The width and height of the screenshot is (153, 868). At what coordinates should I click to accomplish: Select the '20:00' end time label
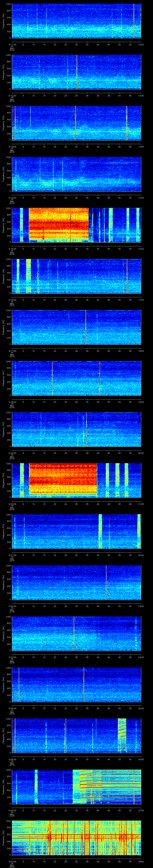coord(141,453)
